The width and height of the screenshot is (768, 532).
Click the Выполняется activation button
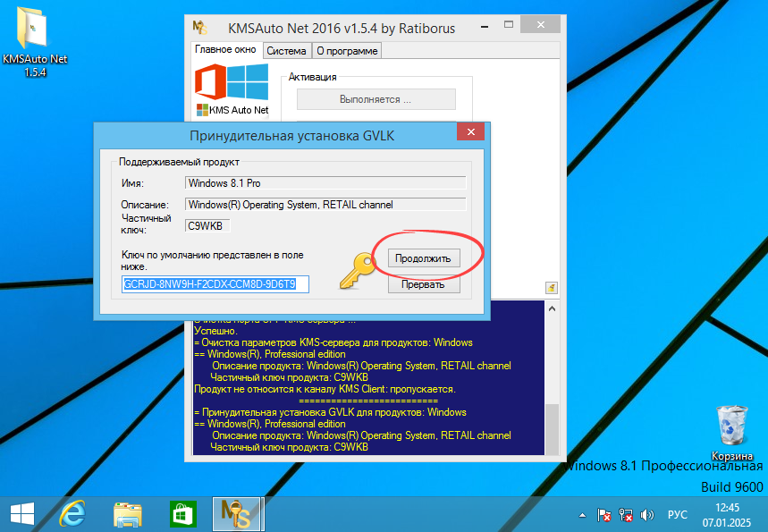coord(376,98)
